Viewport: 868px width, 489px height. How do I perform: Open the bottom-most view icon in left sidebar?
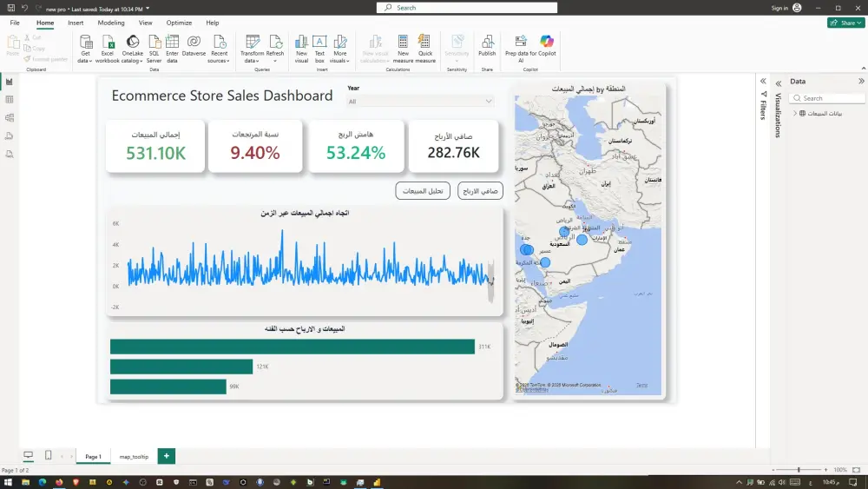click(10, 155)
